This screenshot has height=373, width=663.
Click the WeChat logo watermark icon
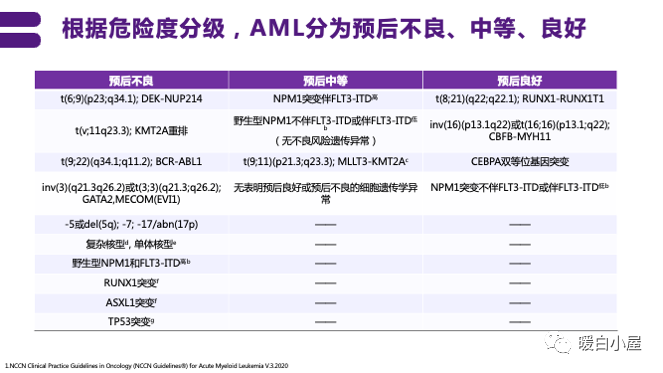[558, 343]
